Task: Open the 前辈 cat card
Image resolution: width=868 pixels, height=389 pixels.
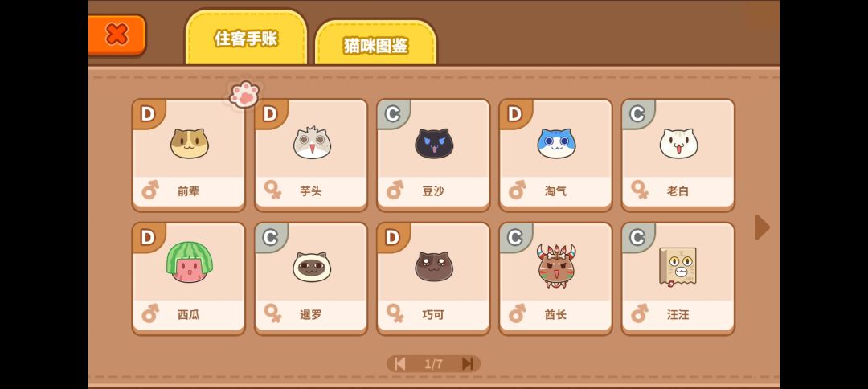Action: click(x=189, y=155)
